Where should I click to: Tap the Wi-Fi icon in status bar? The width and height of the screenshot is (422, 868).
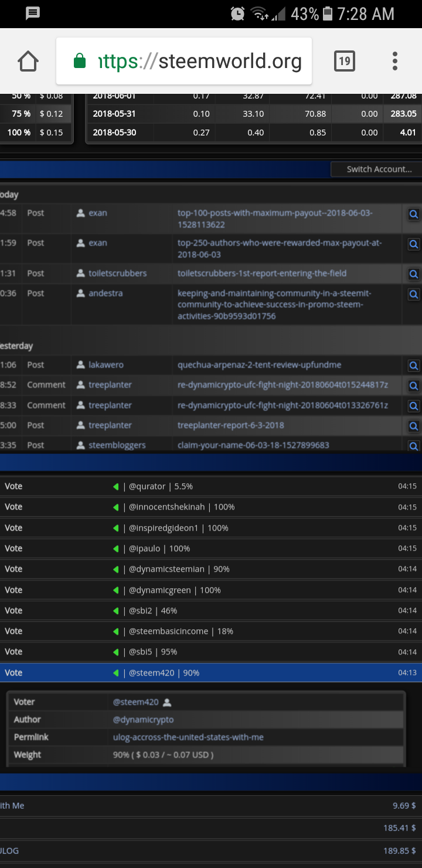(x=259, y=13)
